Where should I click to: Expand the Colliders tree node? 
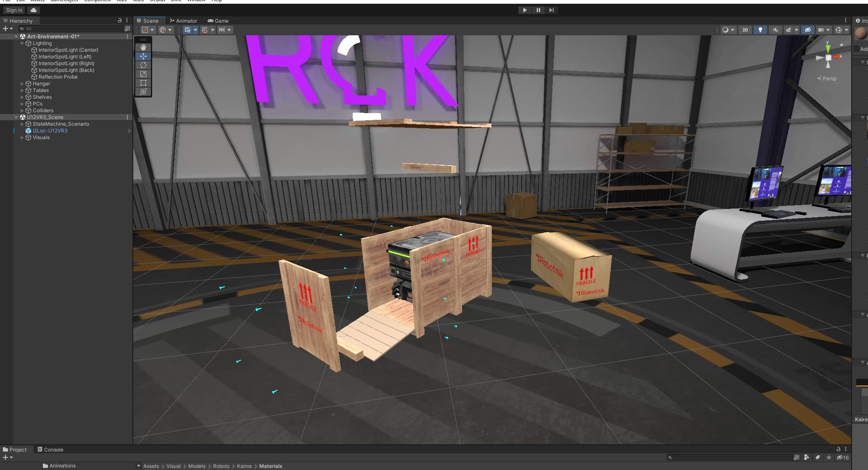(x=22, y=111)
